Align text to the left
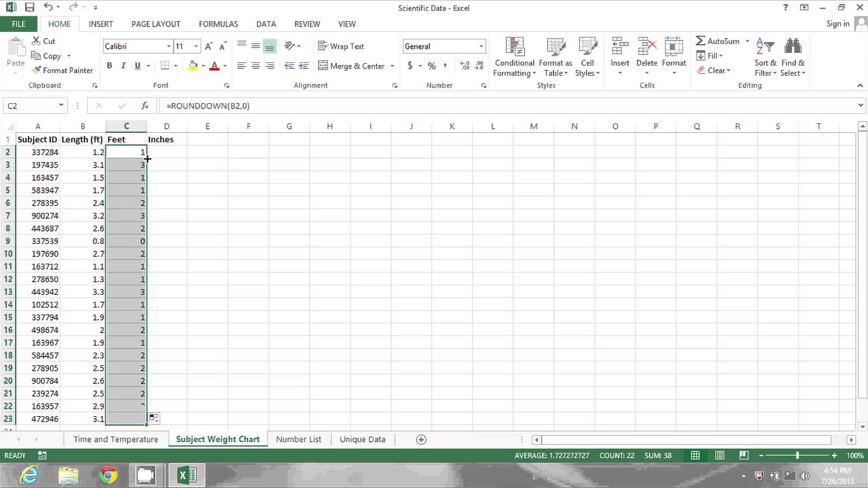Screen dimensions: 868x488 click(x=241, y=66)
